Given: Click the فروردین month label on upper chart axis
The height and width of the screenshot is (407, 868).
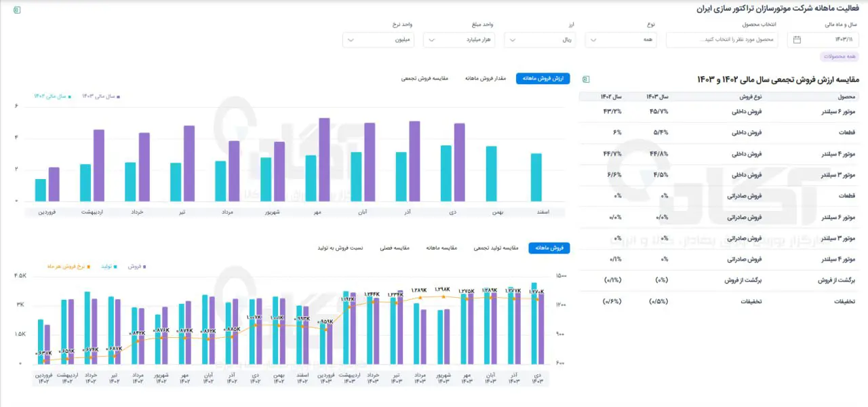Looking at the screenshot, I should [x=45, y=212].
